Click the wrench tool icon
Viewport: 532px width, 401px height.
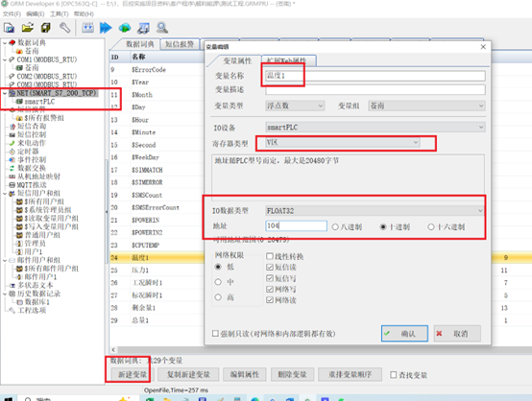tap(64, 28)
